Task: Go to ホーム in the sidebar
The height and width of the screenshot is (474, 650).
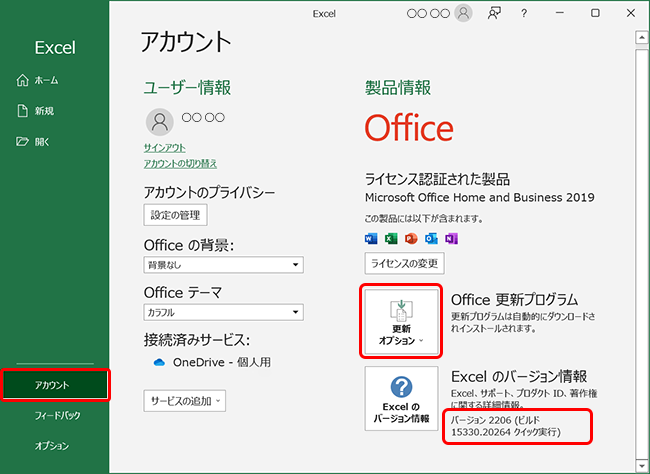Action: click(37, 80)
